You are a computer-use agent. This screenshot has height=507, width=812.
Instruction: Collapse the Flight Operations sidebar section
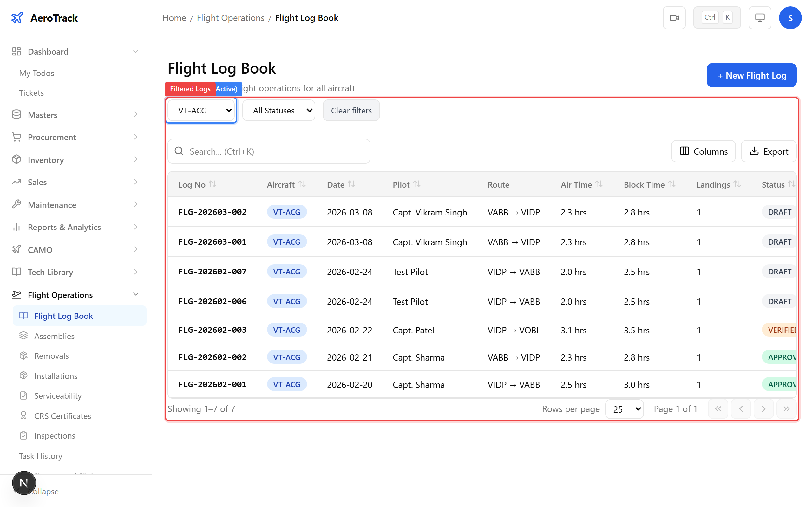pos(135,294)
